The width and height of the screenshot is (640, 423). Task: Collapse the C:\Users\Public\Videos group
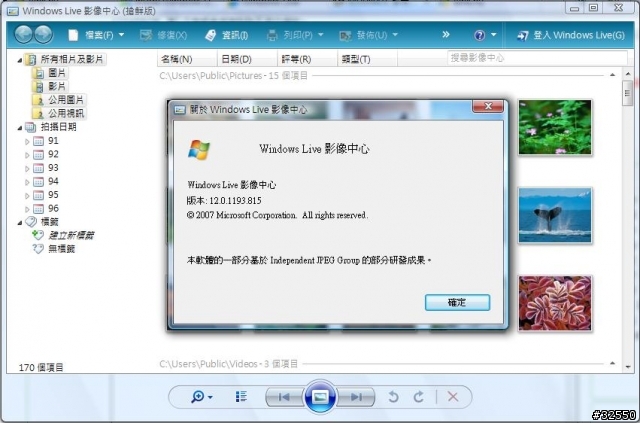tap(612, 363)
